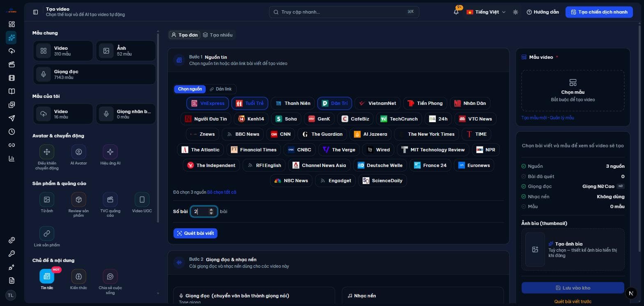Viewport: 644px width, 306px height.
Task: Open the cloud upload icon in sidebar
Action: (x=11, y=51)
